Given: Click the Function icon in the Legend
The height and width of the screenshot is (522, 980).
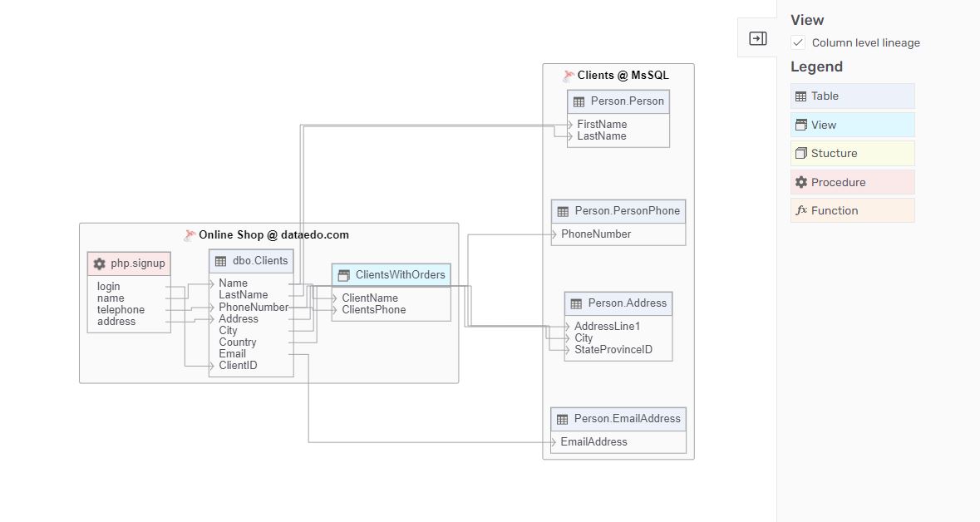Looking at the screenshot, I should point(801,210).
